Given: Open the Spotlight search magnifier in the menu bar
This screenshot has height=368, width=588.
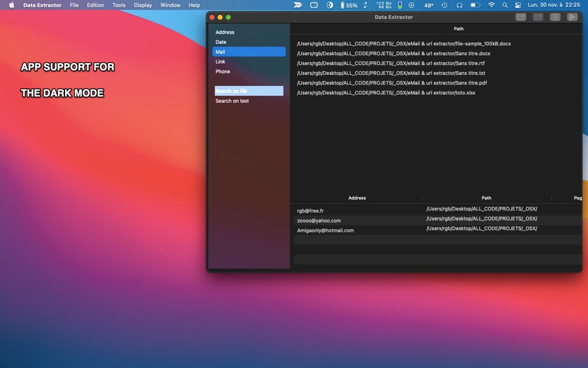Looking at the screenshot, I should coord(504,5).
